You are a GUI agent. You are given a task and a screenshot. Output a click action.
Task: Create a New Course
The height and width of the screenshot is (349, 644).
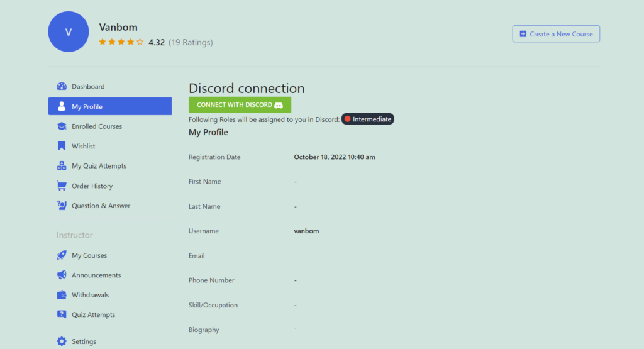point(556,34)
